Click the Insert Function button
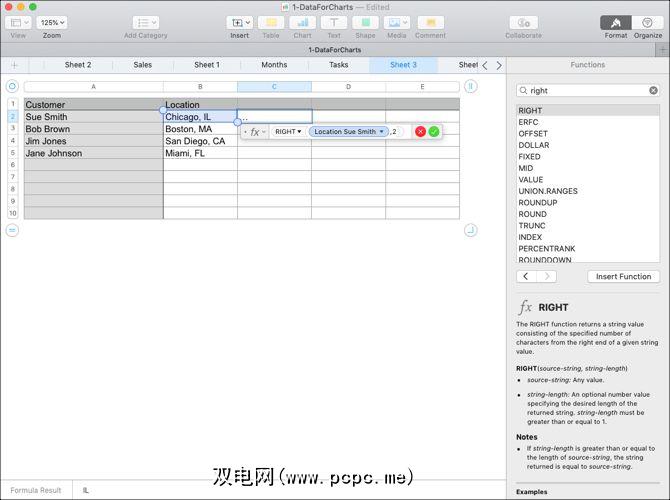Screen dimensions: 670x500 [622, 277]
